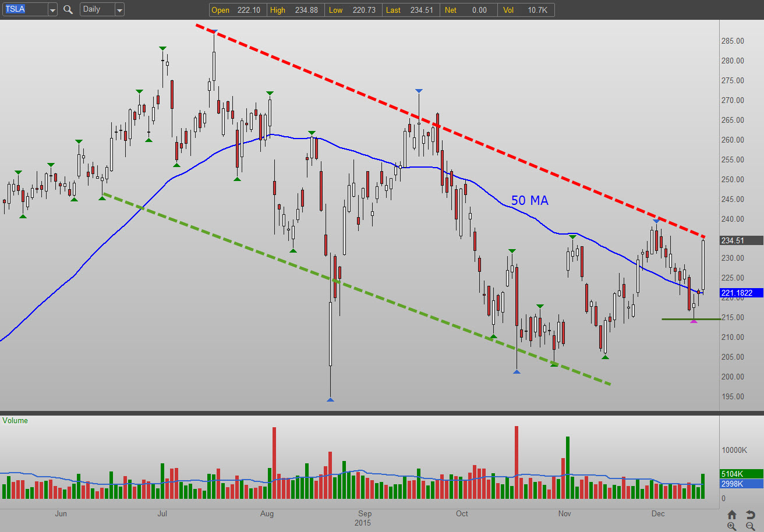Click the 200.00 price axis label
This screenshot has height=532, width=764.
click(x=732, y=377)
